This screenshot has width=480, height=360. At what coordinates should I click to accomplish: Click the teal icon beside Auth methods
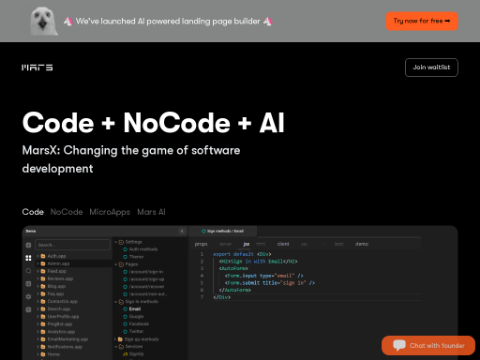click(x=125, y=249)
